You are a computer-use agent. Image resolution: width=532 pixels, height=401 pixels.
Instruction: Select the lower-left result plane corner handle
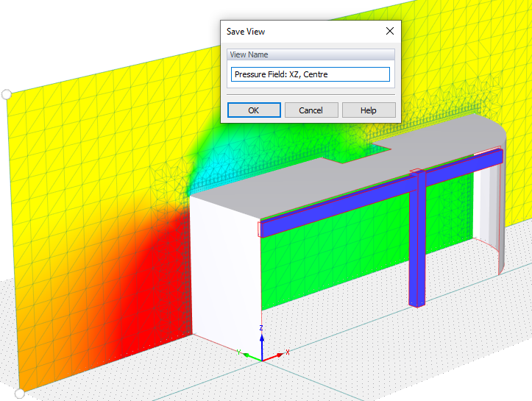[19, 394]
